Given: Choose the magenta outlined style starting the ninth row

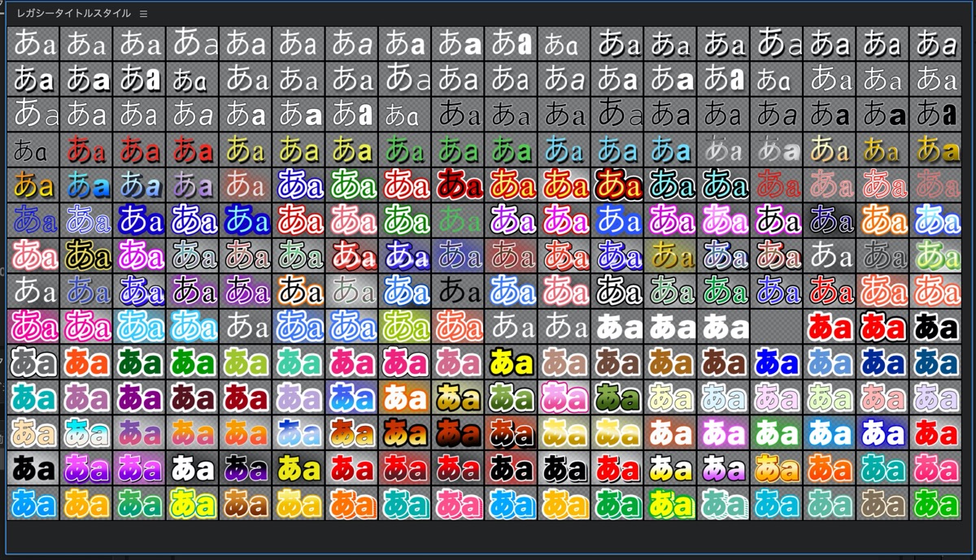Looking at the screenshot, I should pos(33,325).
